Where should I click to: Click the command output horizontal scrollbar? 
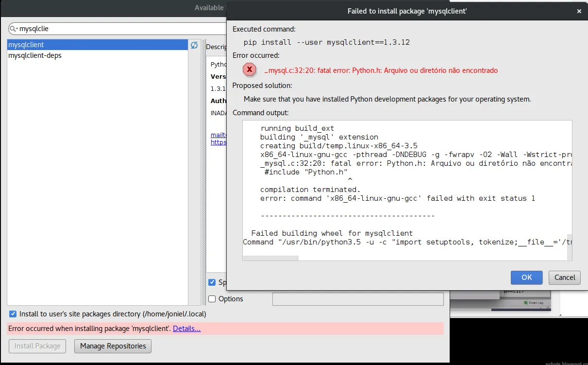click(270, 258)
